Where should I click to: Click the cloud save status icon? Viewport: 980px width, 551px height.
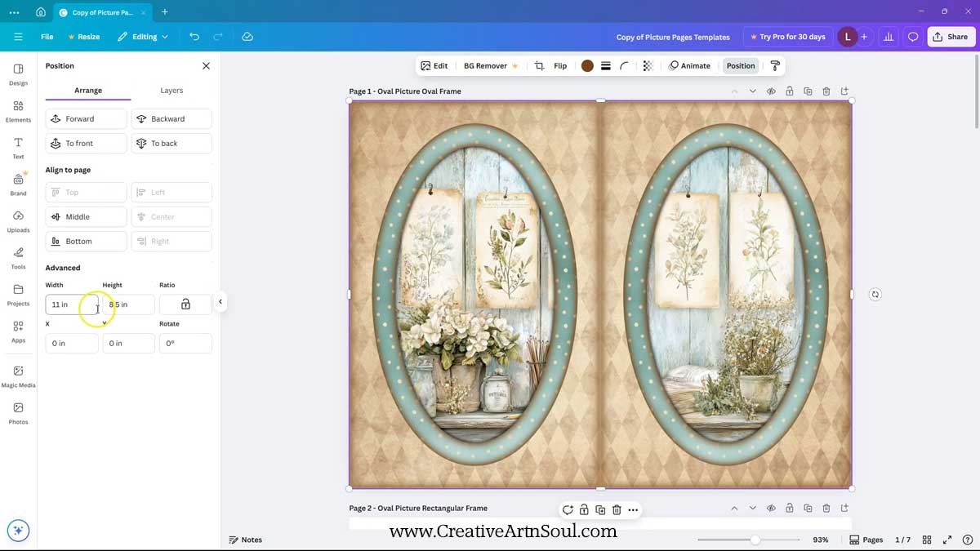(247, 37)
